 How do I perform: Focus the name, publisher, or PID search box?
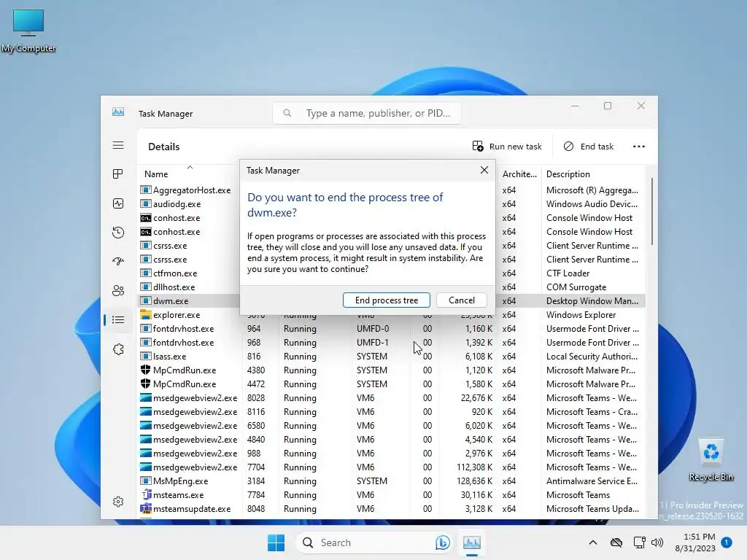[x=367, y=113]
